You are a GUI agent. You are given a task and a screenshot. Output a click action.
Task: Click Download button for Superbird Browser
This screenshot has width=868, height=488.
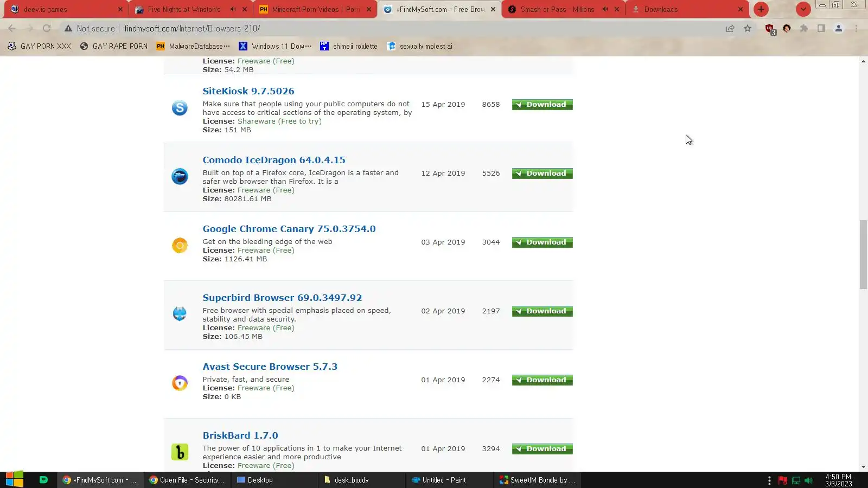click(542, 311)
